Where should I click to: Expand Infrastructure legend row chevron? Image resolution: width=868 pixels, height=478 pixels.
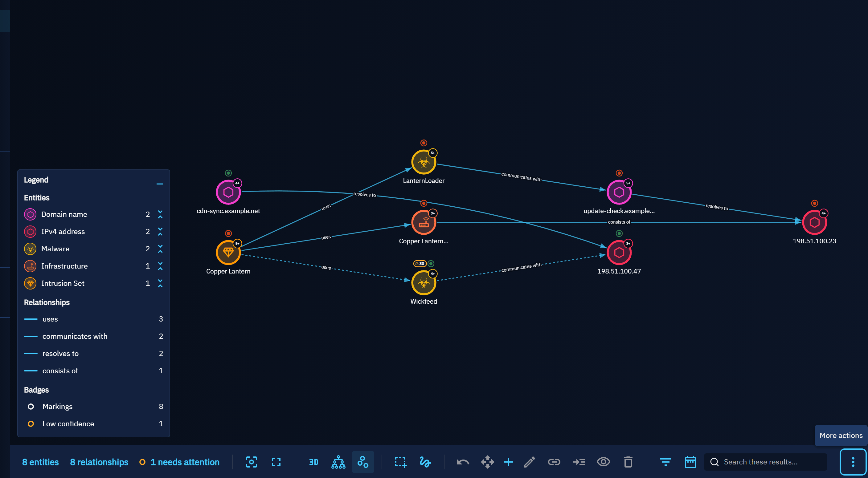(160, 266)
